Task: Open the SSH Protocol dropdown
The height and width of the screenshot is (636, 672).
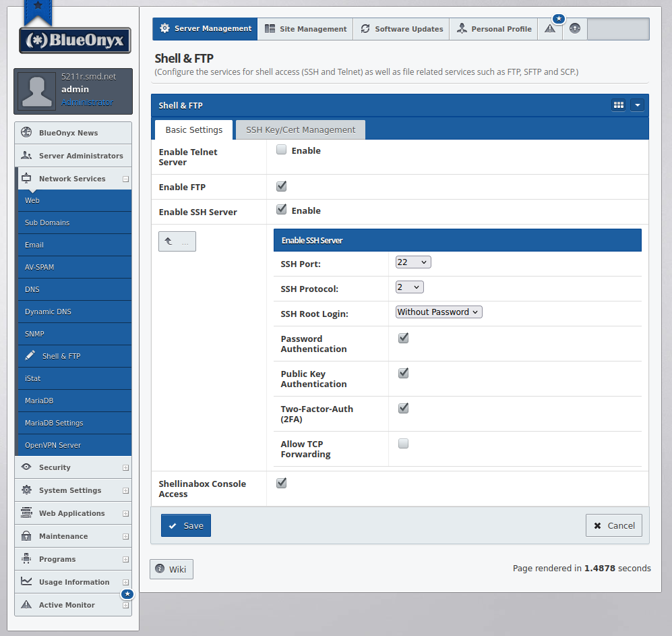Action: pyautogui.click(x=409, y=287)
